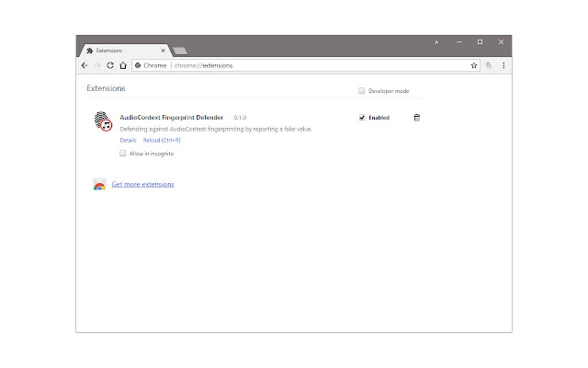Click the profile avatar in the title bar

pos(436,42)
